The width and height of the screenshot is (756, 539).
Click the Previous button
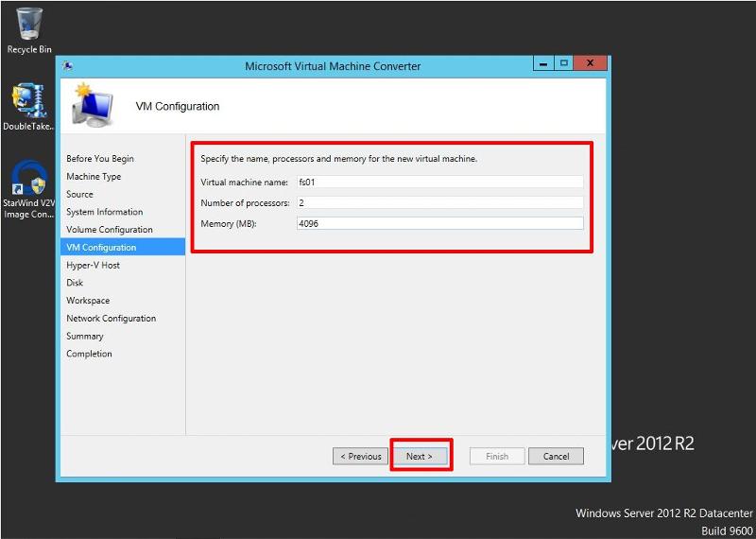pos(361,456)
